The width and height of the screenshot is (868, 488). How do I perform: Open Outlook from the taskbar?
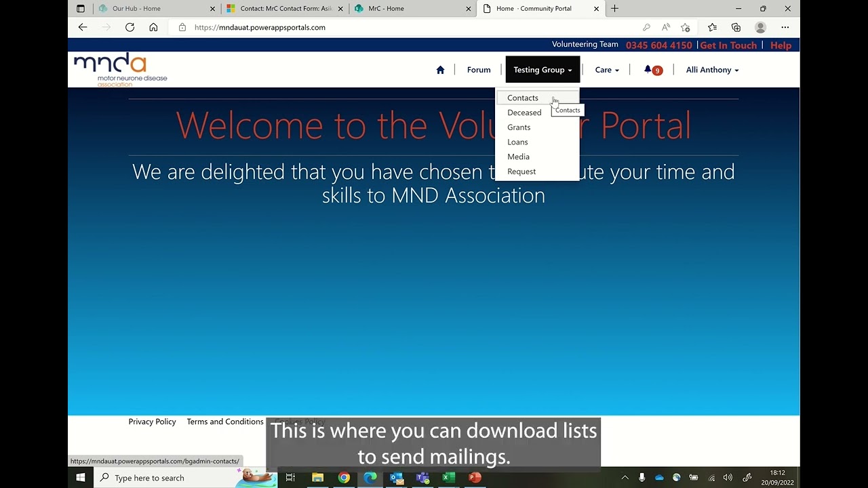point(397,478)
